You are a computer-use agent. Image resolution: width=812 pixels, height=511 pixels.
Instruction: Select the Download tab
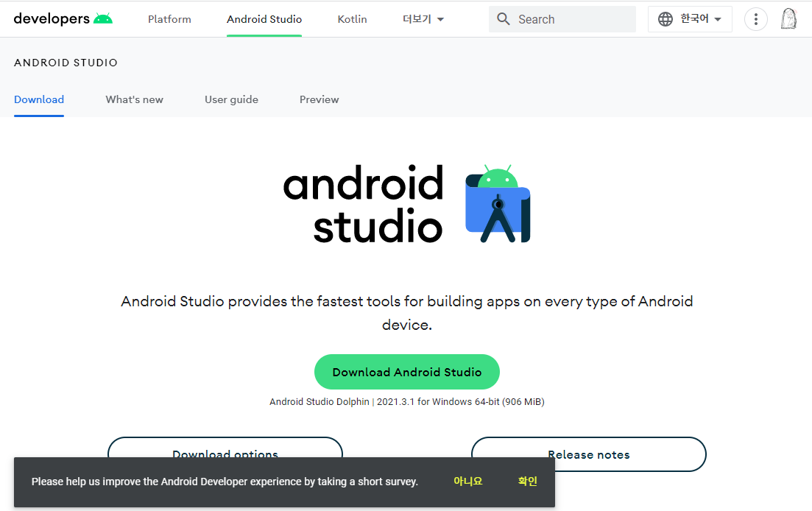click(x=39, y=99)
